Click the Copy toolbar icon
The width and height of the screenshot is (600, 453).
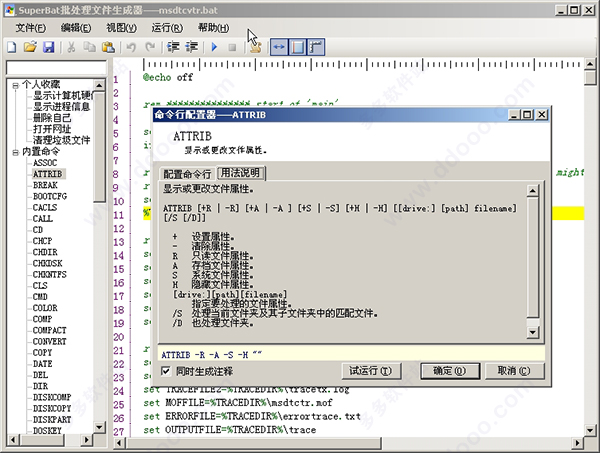pos(90,47)
